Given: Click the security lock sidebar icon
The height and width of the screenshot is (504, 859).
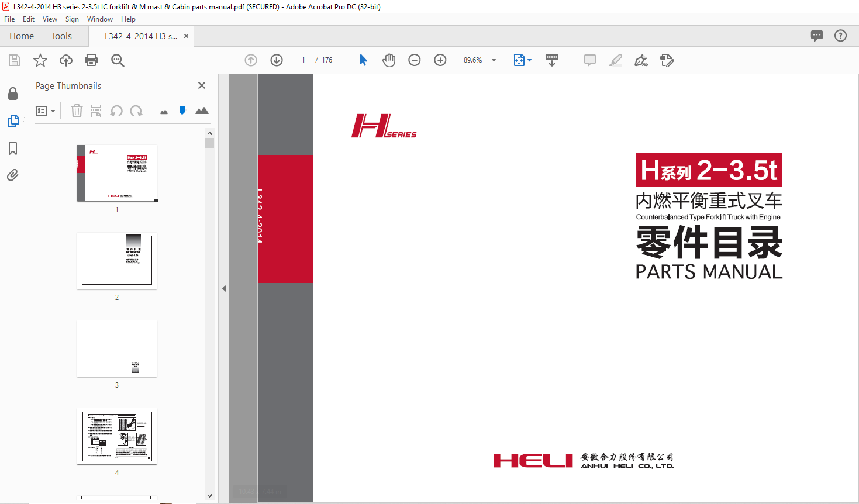Looking at the screenshot, I should click(13, 94).
